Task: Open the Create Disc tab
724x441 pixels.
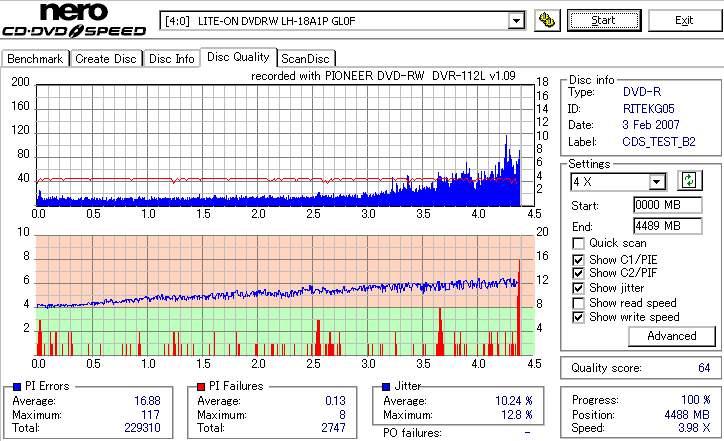Action: coord(106,59)
